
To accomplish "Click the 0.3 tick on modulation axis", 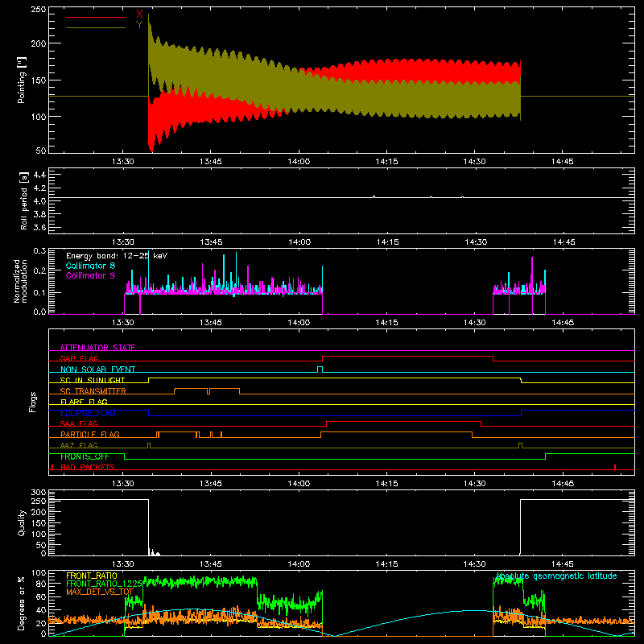I will coord(39,251).
